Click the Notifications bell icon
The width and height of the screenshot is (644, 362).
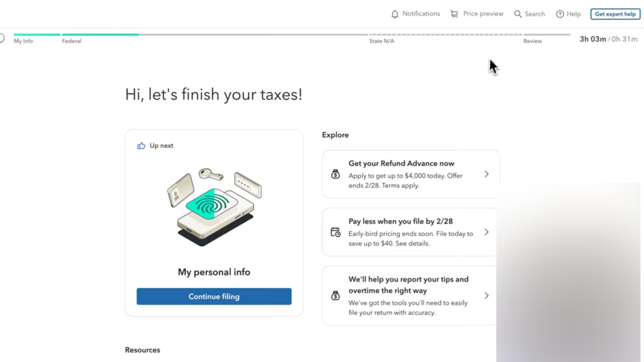pos(395,14)
